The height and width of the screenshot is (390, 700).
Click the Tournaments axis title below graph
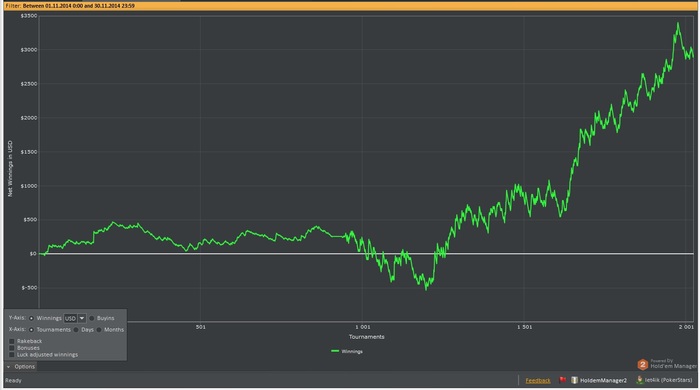click(367, 337)
